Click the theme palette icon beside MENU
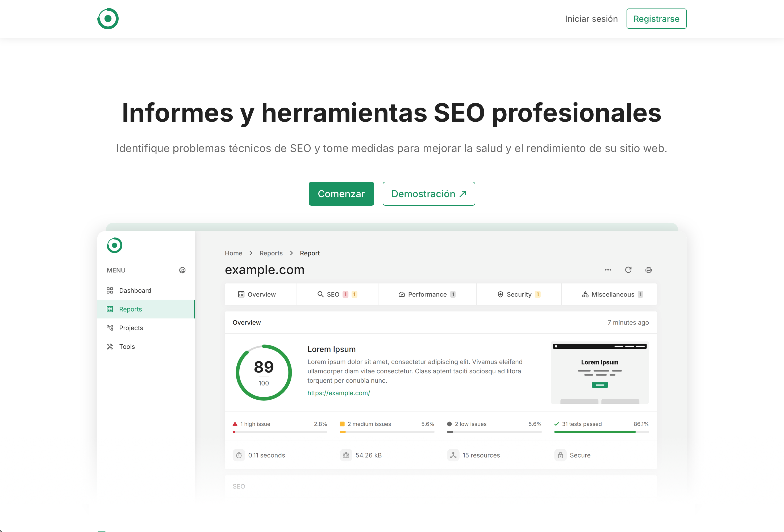Image resolution: width=784 pixels, height=532 pixels. [x=182, y=270]
